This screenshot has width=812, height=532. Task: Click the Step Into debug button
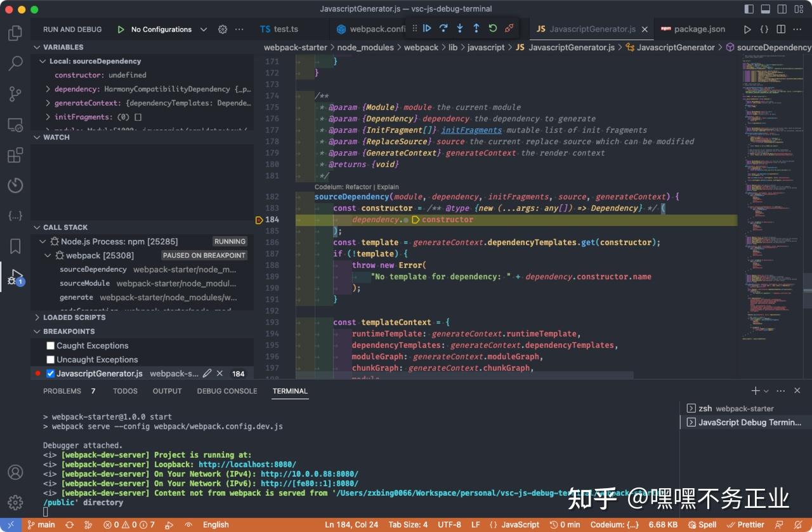tap(460, 29)
